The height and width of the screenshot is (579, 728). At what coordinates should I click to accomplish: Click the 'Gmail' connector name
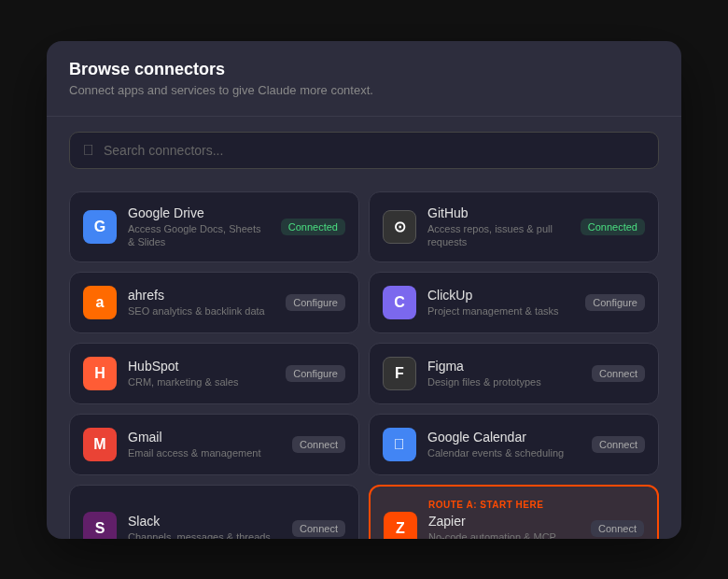click(145, 438)
